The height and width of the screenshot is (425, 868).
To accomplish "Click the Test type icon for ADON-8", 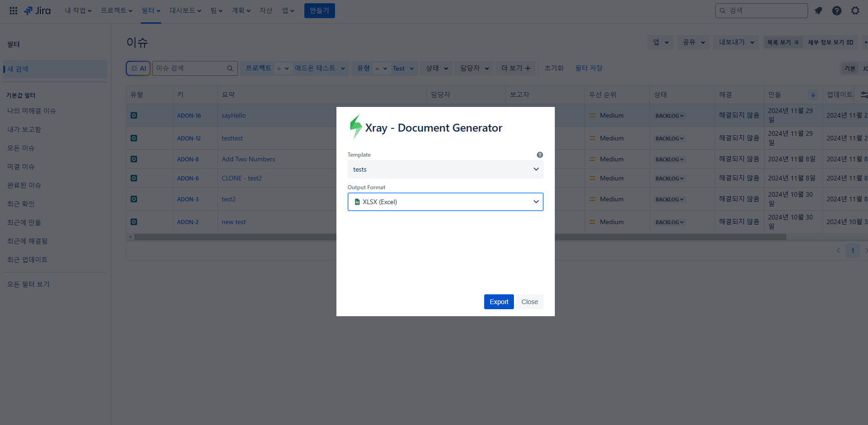I will (x=134, y=159).
